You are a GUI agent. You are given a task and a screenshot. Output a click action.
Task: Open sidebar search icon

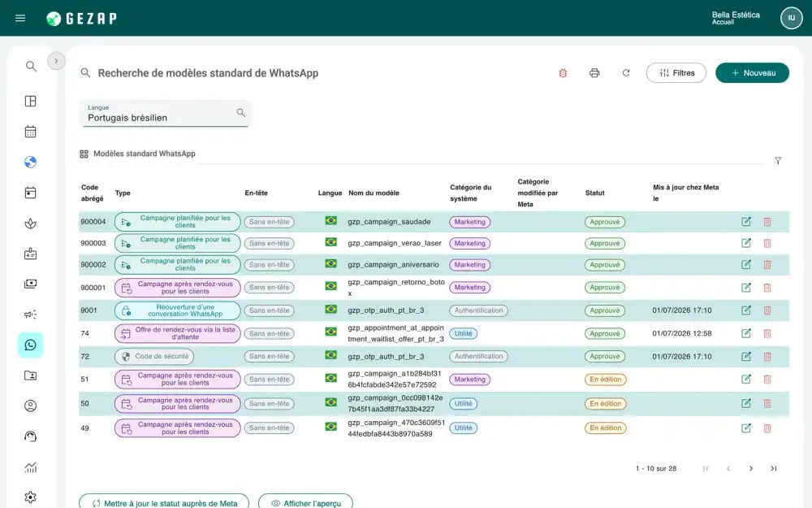point(31,67)
